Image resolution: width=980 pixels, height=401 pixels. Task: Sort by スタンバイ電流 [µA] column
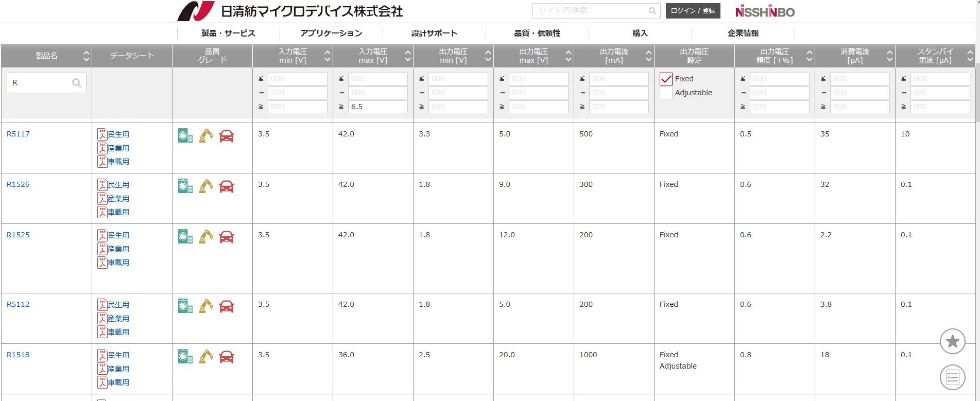[970, 56]
